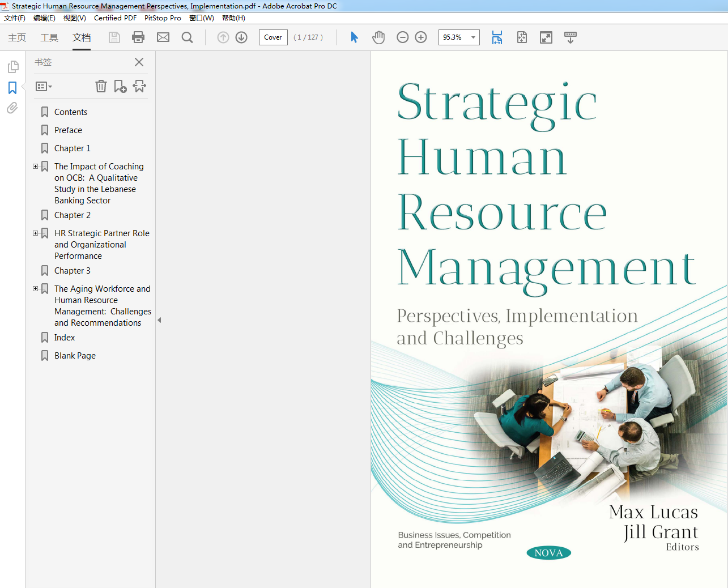Click the Zoom in plus icon
The height and width of the screenshot is (588, 728).
[421, 37]
